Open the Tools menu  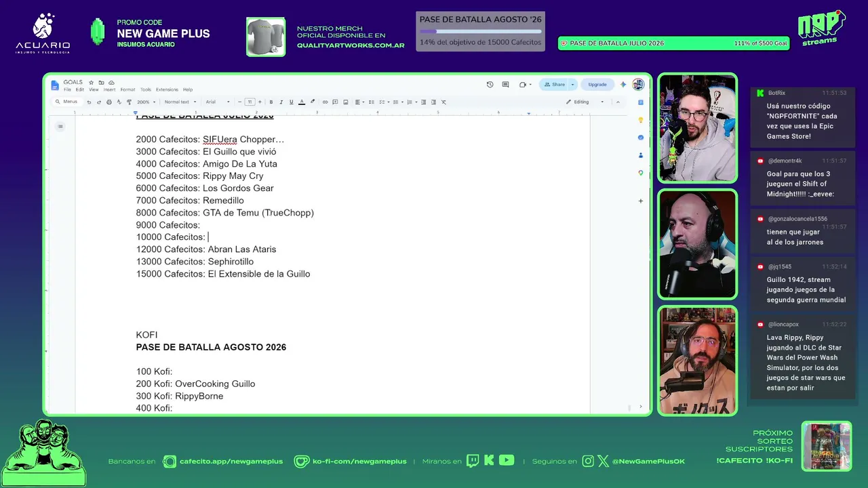(x=146, y=89)
